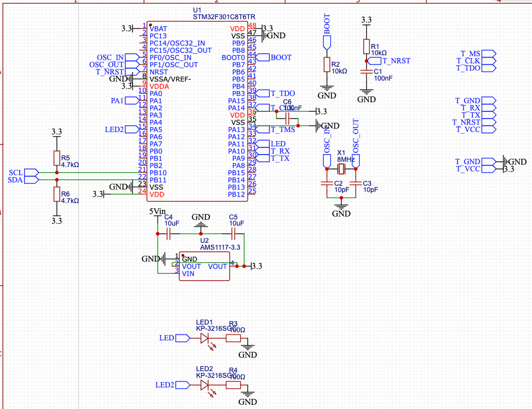Select the LED2 diode symbol
The image size is (532, 409).
(205, 385)
